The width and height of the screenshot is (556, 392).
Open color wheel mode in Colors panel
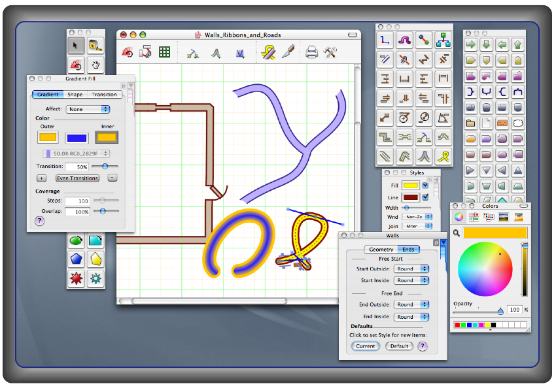pos(459,217)
